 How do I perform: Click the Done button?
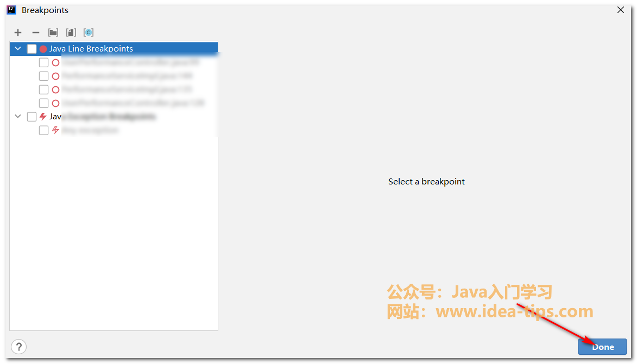tap(602, 347)
